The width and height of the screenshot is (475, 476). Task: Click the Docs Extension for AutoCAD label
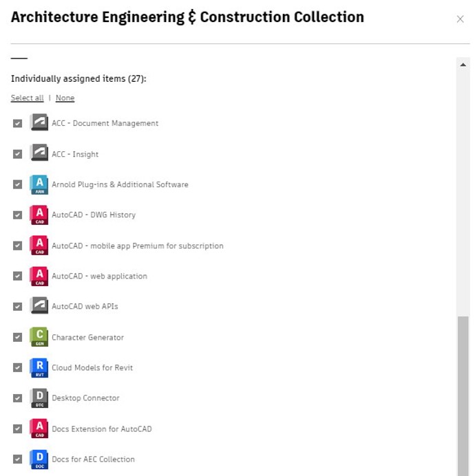point(102,429)
